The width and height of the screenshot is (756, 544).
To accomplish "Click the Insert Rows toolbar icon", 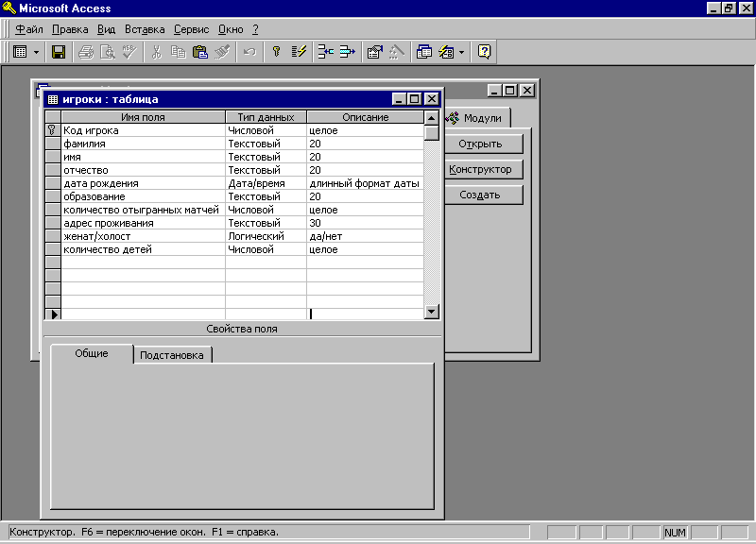I will [325, 52].
